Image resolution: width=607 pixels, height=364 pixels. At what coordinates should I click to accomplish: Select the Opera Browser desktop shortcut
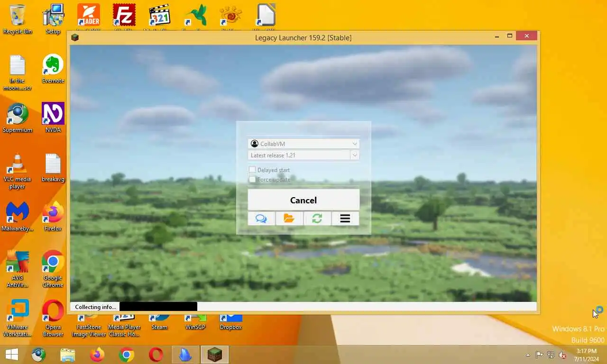[x=53, y=319]
